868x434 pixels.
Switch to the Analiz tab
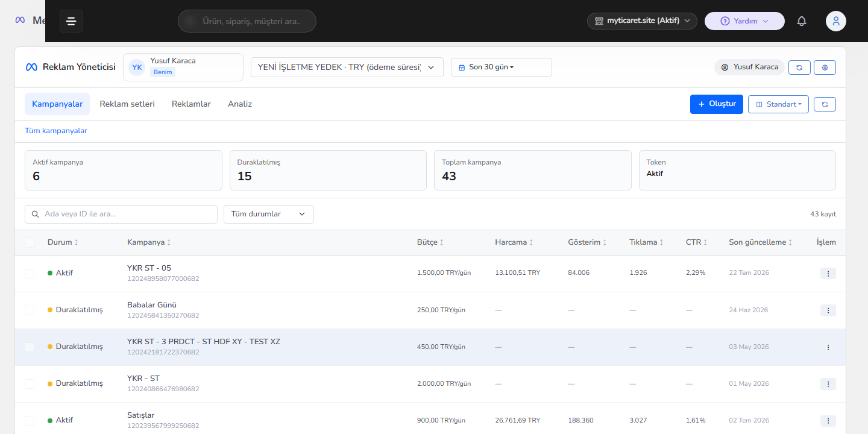click(x=240, y=104)
